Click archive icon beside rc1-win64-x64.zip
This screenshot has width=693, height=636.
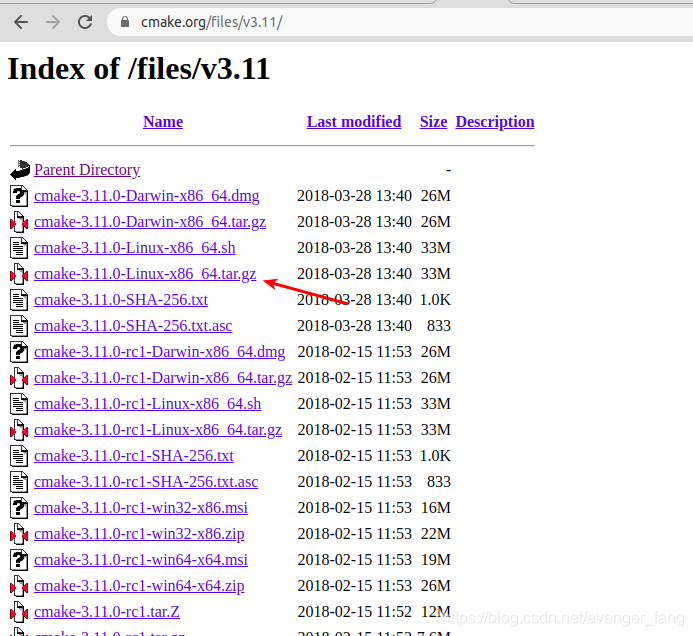point(19,586)
